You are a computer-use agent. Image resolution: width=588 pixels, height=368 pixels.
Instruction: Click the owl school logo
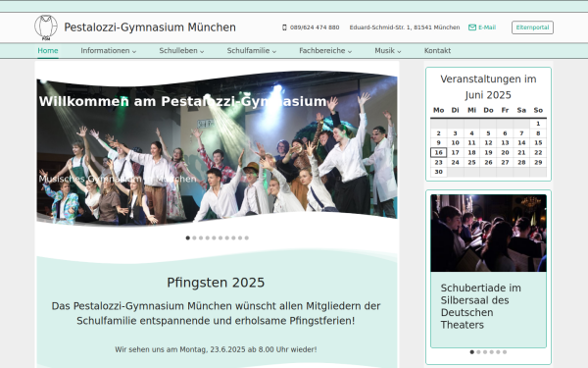click(46, 27)
